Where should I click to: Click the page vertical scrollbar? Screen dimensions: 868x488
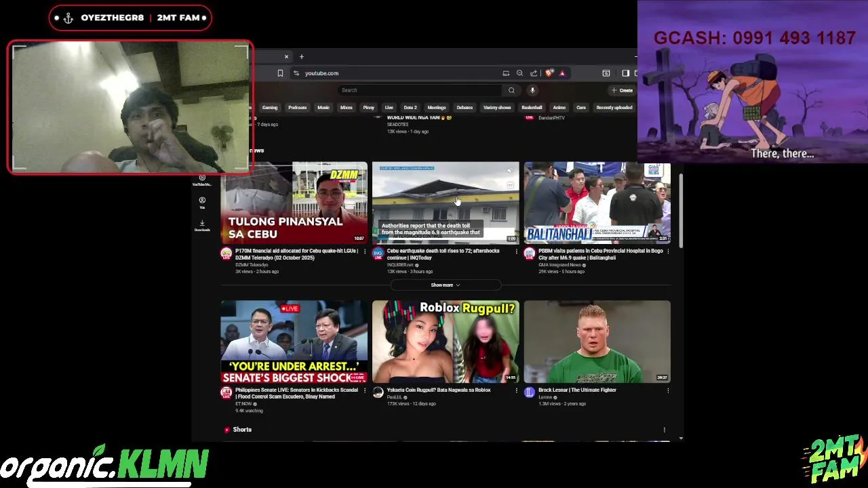pyautogui.click(x=681, y=210)
